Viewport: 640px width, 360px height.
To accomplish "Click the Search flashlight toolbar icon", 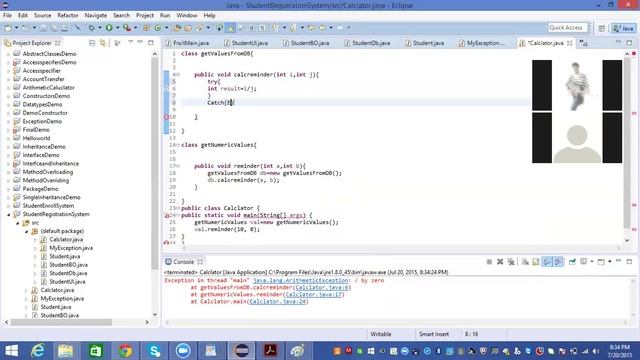I will 199,28.
